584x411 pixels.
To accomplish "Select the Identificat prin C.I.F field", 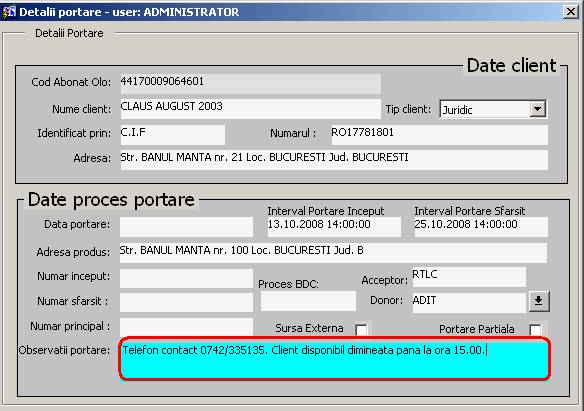I will 172,134.
